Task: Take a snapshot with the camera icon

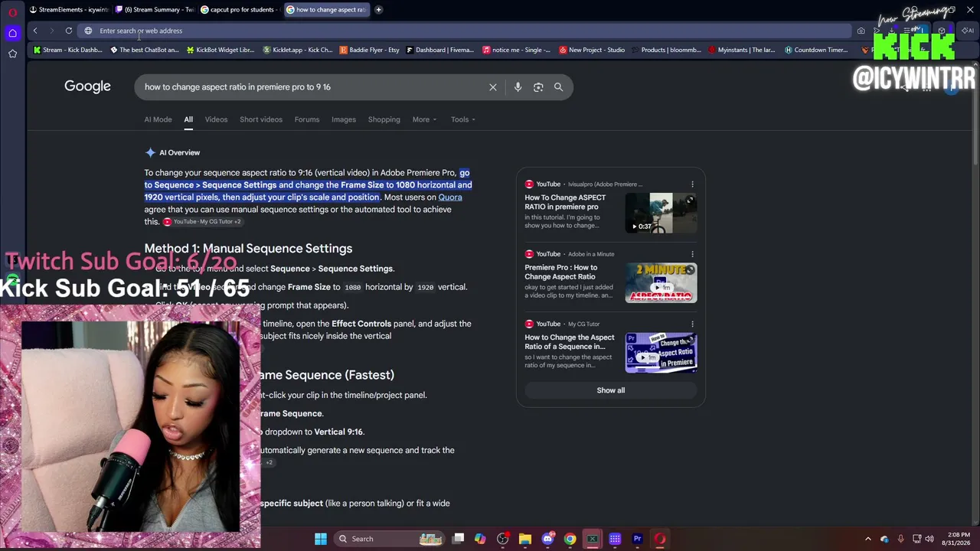Action: [x=861, y=31]
